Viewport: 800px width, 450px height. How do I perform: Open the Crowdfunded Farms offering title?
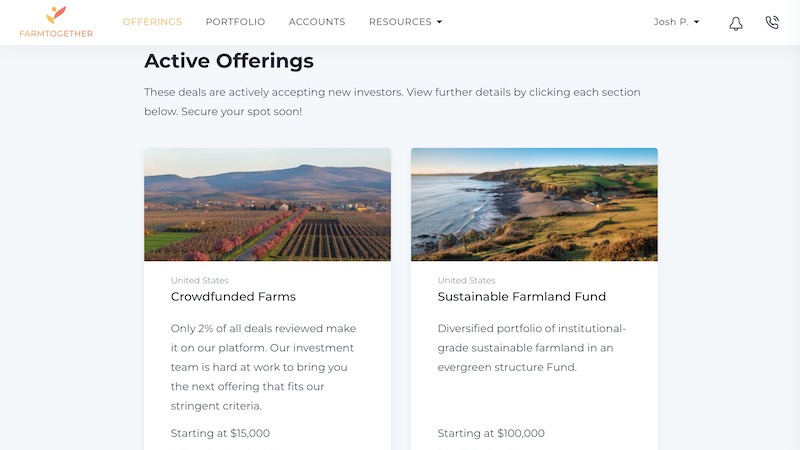pyautogui.click(x=233, y=297)
